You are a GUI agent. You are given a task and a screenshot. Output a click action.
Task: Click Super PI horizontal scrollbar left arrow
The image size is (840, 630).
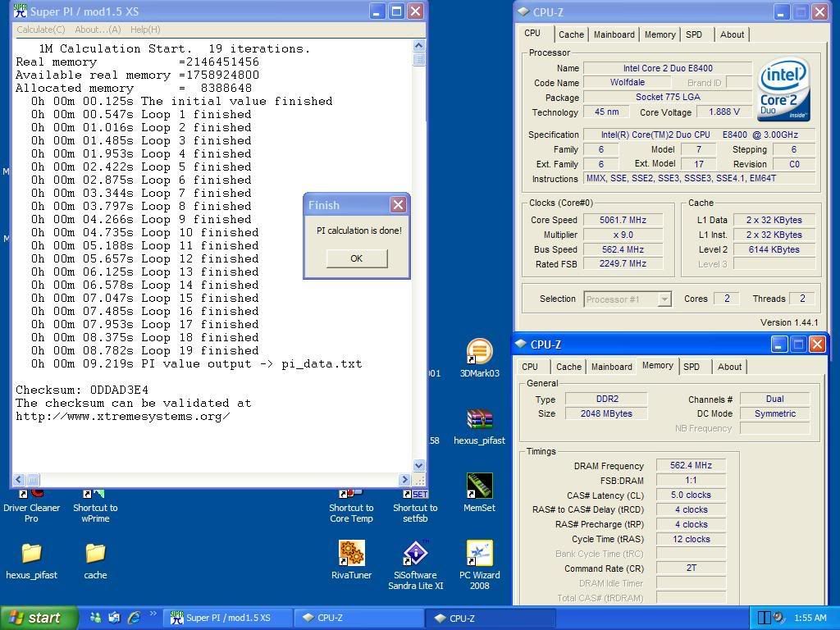(19, 479)
